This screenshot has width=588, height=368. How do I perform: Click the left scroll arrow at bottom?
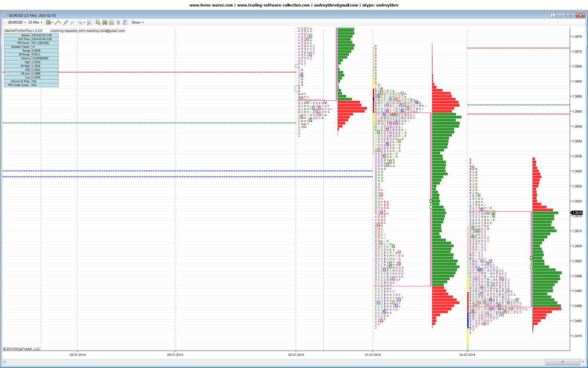(x=5, y=362)
